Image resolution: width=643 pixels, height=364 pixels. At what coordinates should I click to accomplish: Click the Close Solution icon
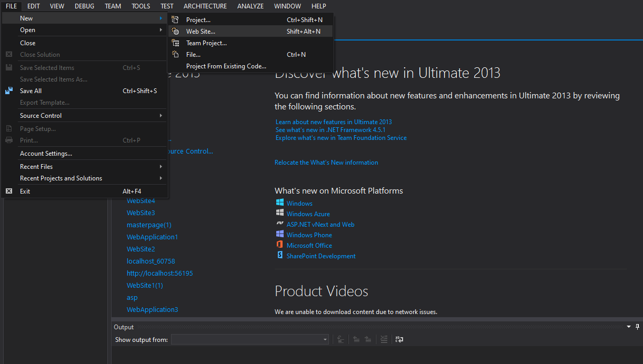pos(9,54)
